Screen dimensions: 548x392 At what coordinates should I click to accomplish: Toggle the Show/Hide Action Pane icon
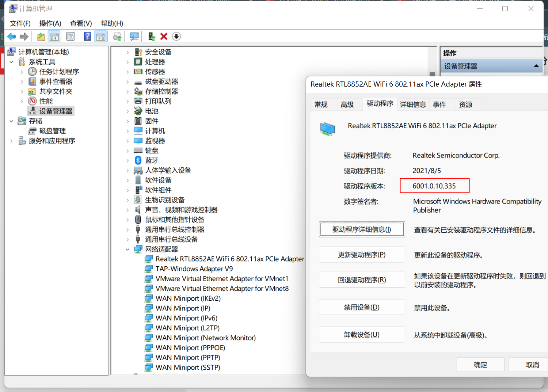click(x=101, y=37)
